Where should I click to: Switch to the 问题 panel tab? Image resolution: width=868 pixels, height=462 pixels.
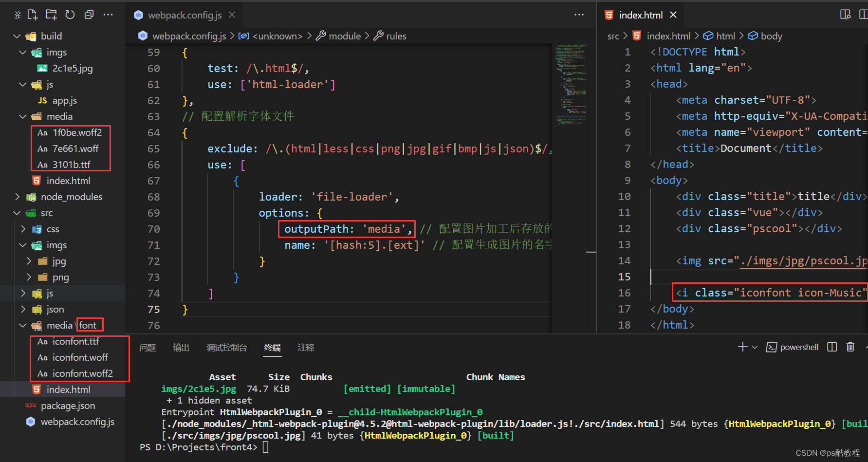tap(148, 348)
